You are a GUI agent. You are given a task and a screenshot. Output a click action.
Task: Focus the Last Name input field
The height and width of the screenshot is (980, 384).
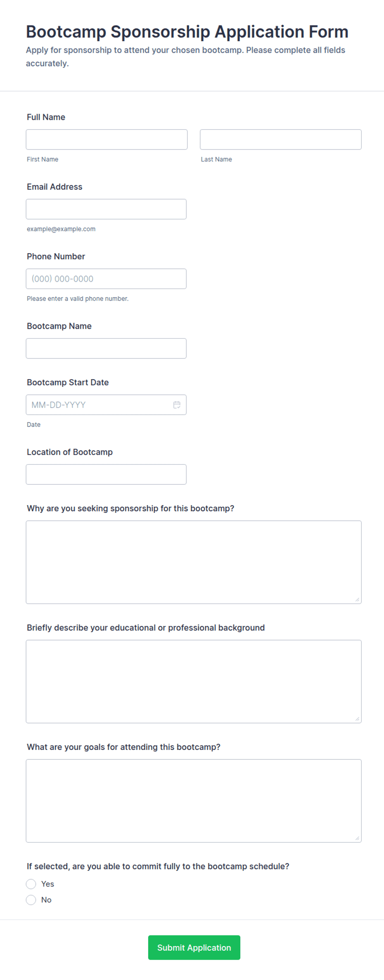(281, 140)
